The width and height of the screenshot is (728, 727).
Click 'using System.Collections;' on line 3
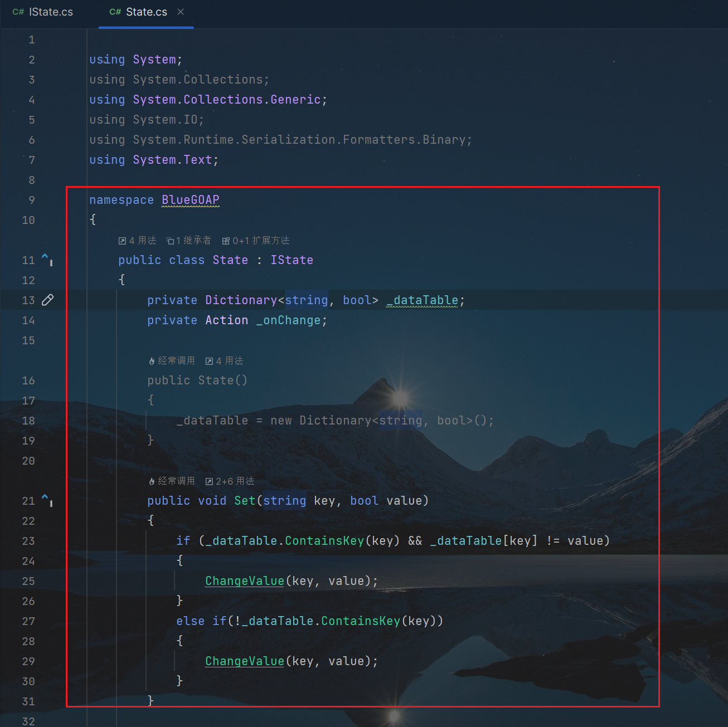pyautogui.click(x=179, y=80)
